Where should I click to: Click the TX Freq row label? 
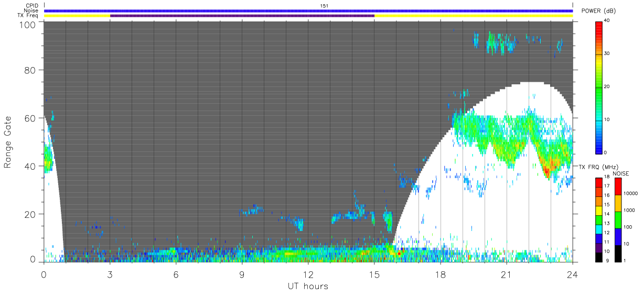pos(28,16)
